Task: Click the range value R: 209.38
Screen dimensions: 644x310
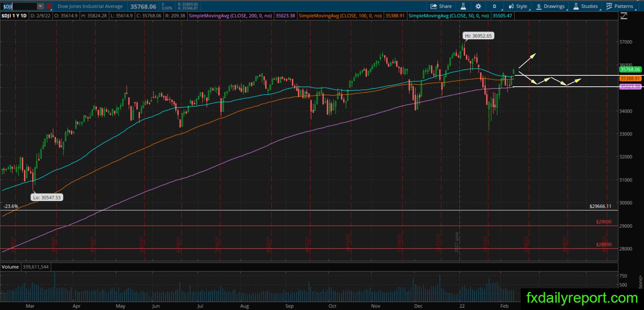Action: [x=175, y=16]
